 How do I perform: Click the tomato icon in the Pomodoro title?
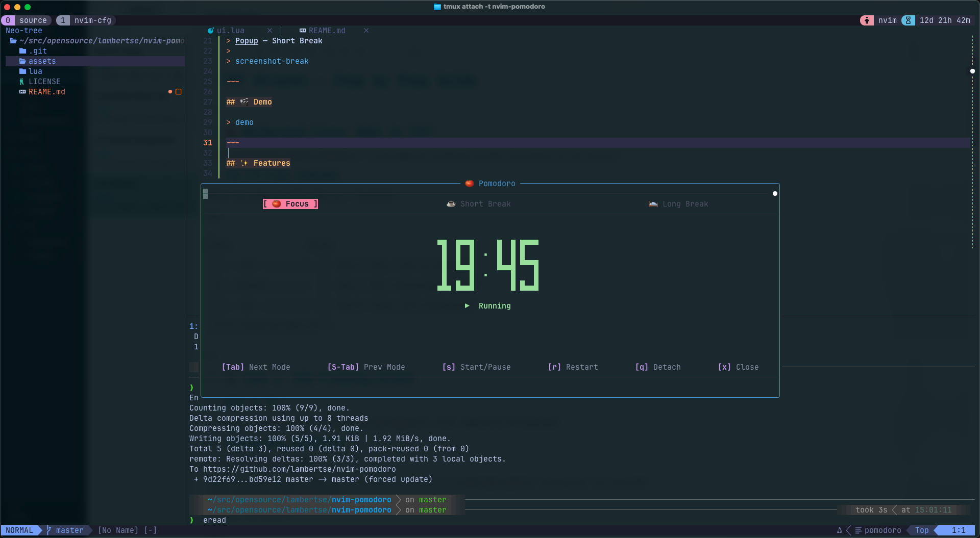pyautogui.click(x=469, y=184)
